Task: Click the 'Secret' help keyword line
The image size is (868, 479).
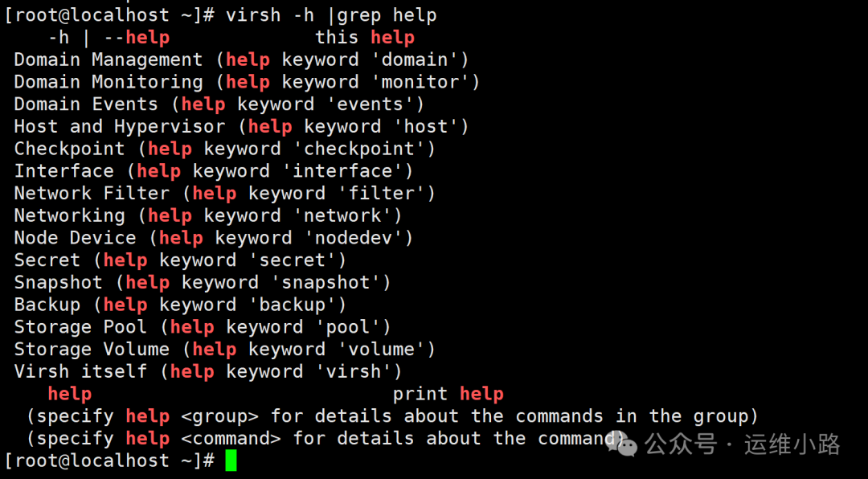Action: pos(181,260)
